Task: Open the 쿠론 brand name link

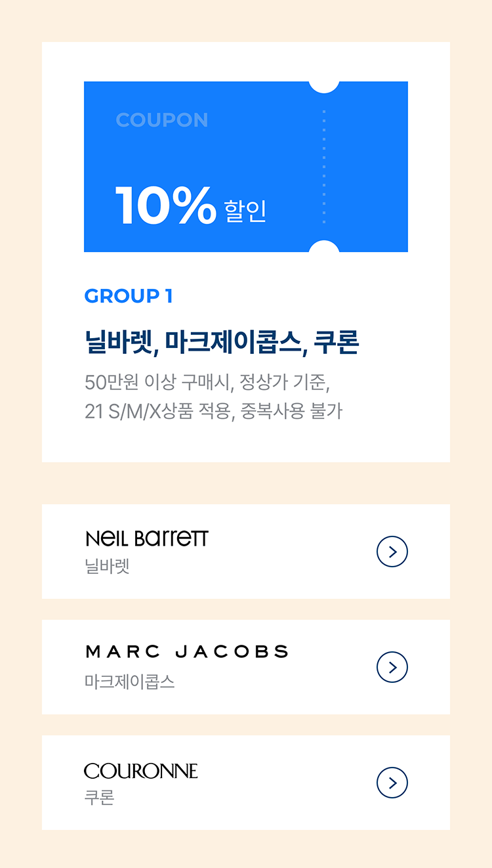Action: 100,797
